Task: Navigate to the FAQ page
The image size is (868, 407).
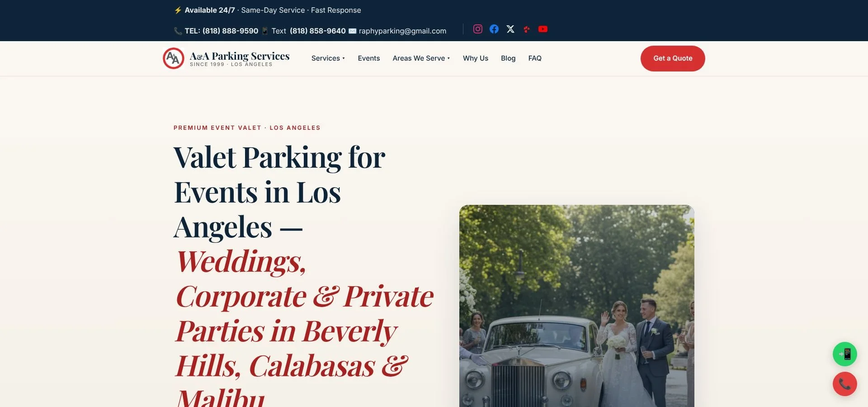Action: pos(535,58)
